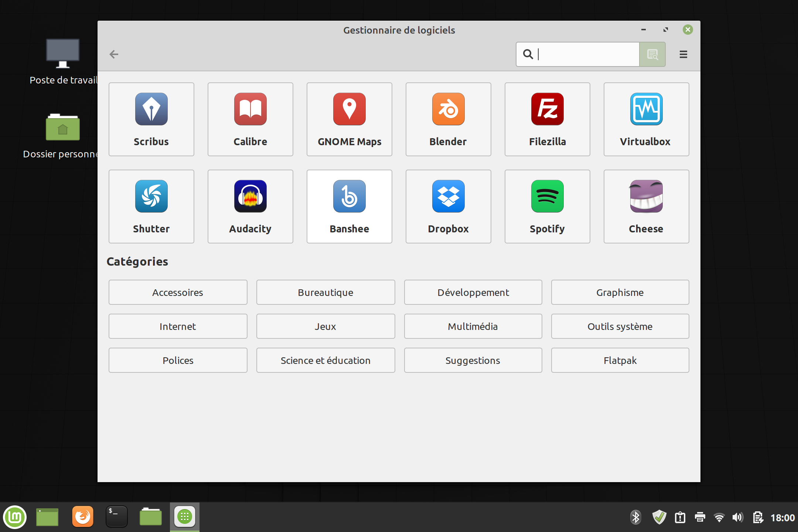Click the clipboard notification tray icon
This screenshot has width=798, height=532.
(x=680, y=517)
